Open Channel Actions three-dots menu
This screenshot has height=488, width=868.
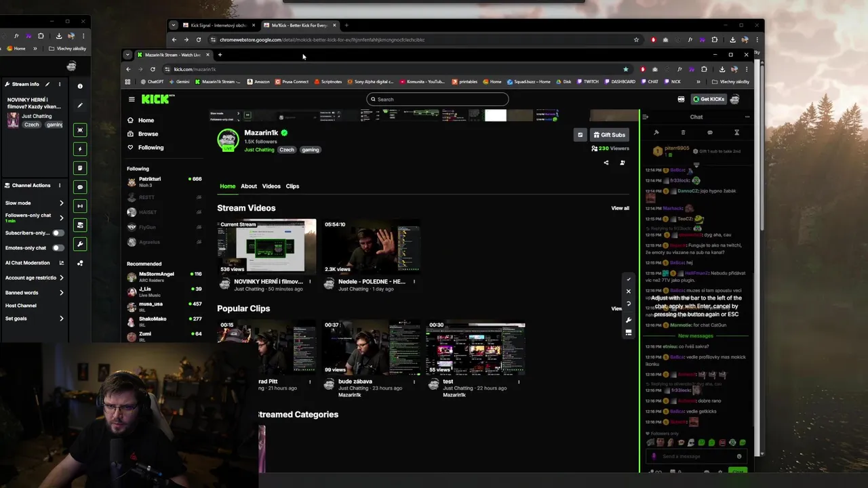tap(60, 185)
